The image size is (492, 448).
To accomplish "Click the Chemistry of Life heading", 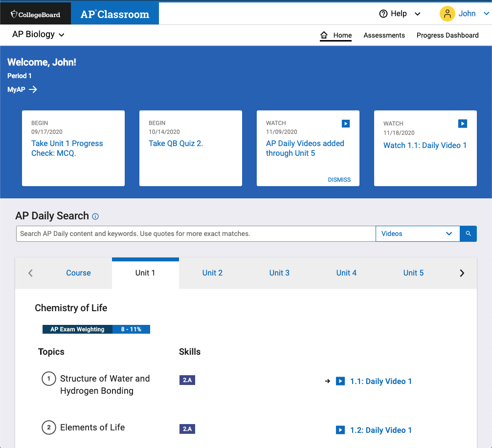I will click(x=71, y=308).
